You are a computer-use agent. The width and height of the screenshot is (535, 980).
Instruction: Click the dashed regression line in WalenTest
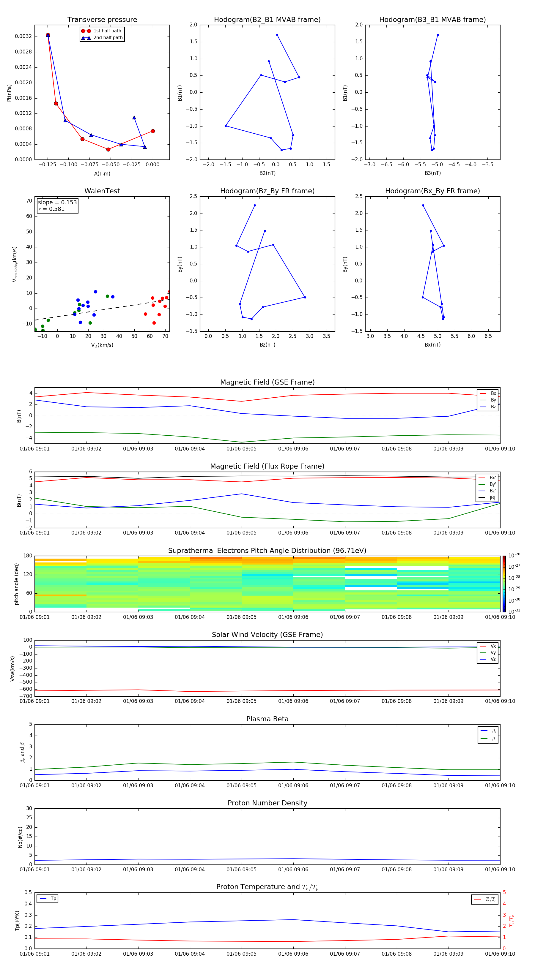click(102, 310)
